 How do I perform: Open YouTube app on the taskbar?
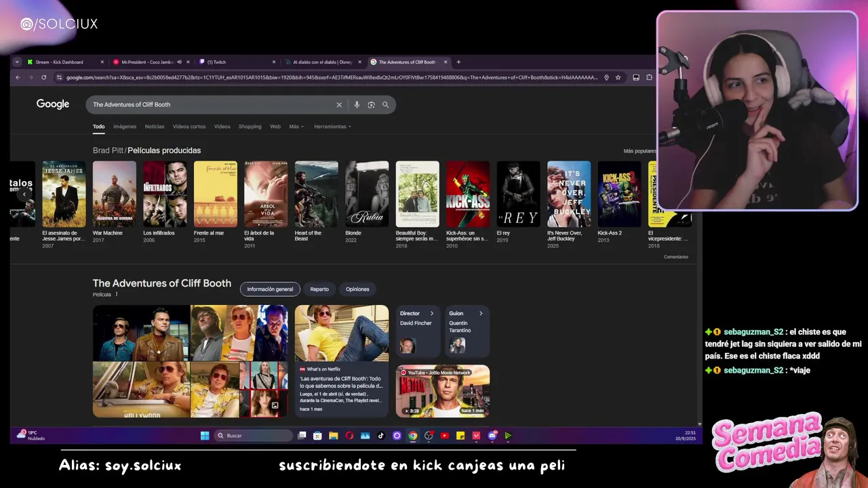point(444,436)
